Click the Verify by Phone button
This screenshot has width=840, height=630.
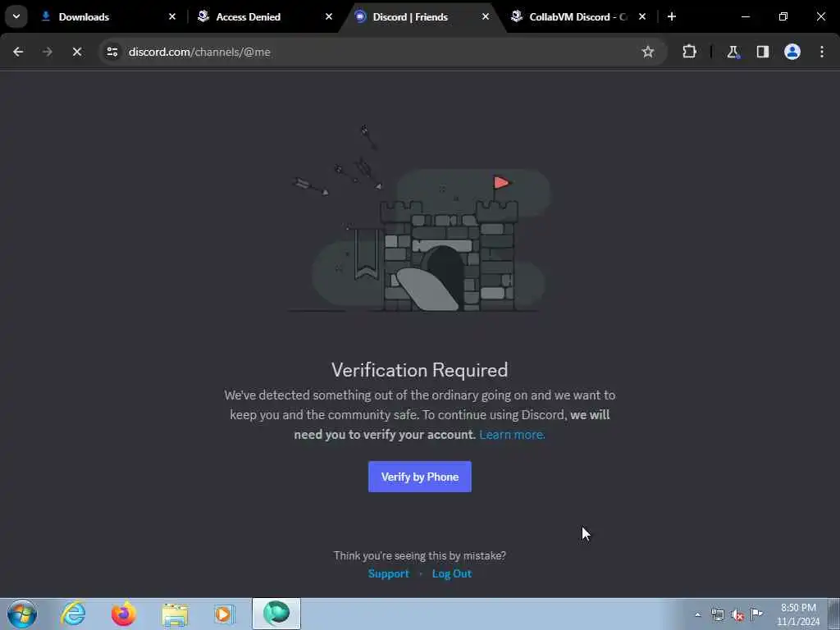click(x=419, y=477)
